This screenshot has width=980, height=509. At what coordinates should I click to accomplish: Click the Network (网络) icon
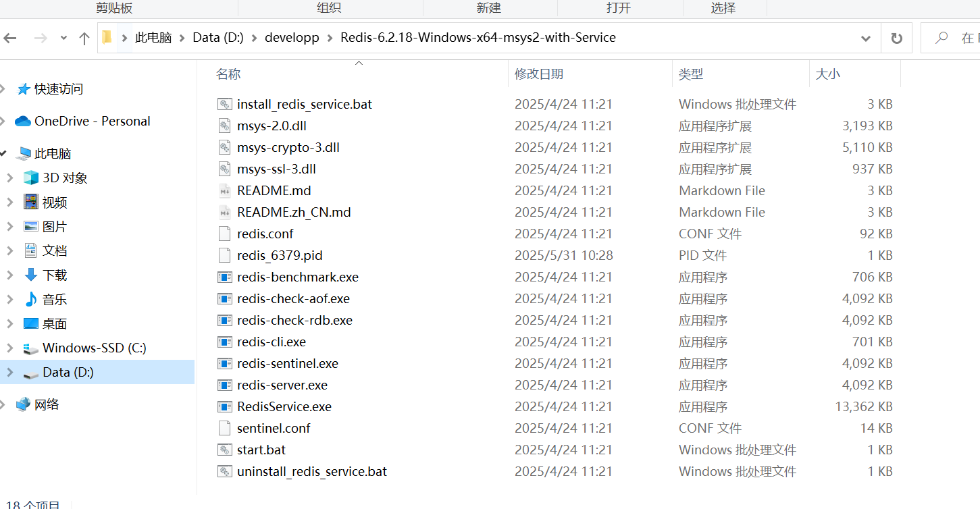(x=24, y=404)
